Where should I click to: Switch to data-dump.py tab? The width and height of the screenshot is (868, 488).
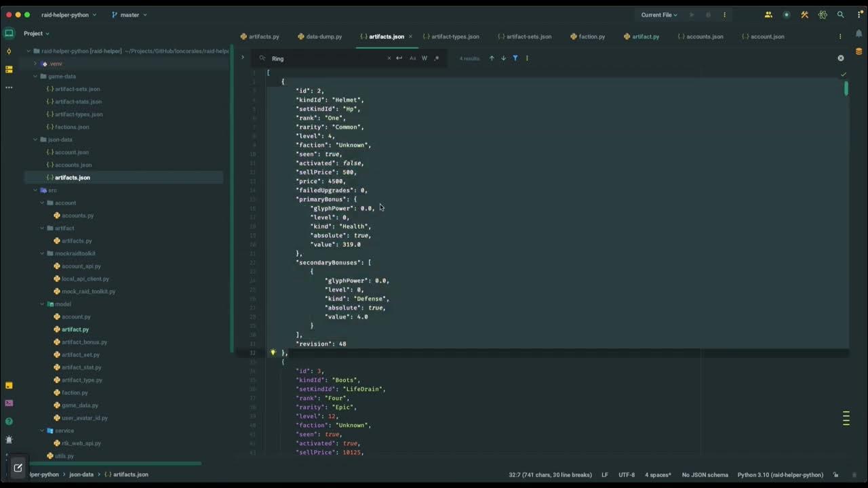coord(319,37)
